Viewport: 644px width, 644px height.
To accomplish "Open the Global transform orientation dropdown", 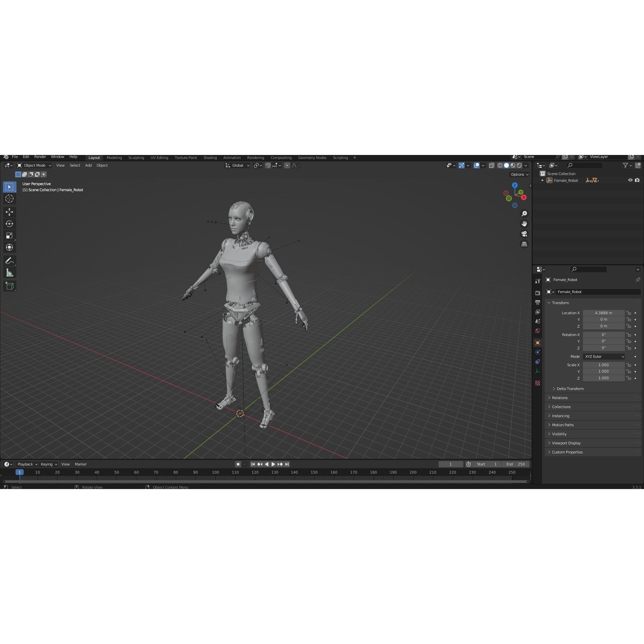I will (x=237, y=165).
